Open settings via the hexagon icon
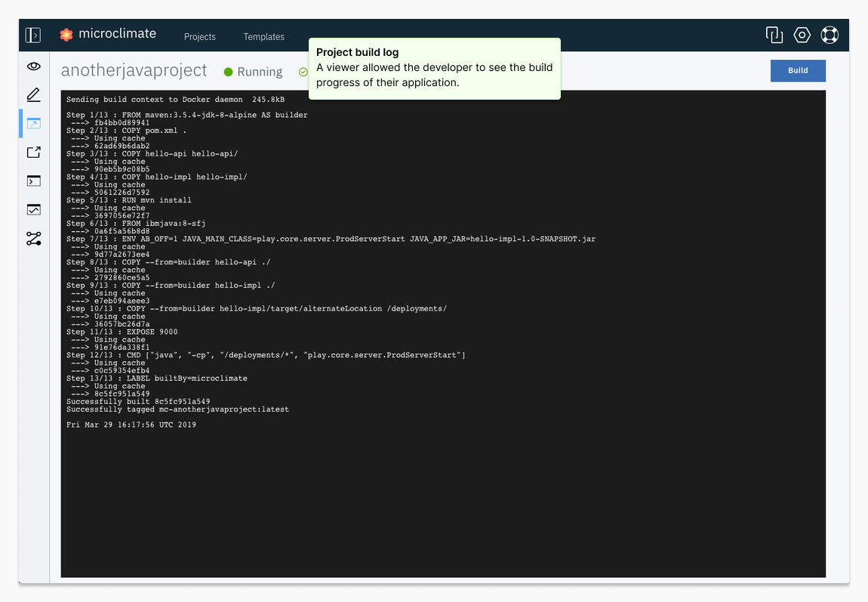868x602 pixels. click(x=802, y=35)
